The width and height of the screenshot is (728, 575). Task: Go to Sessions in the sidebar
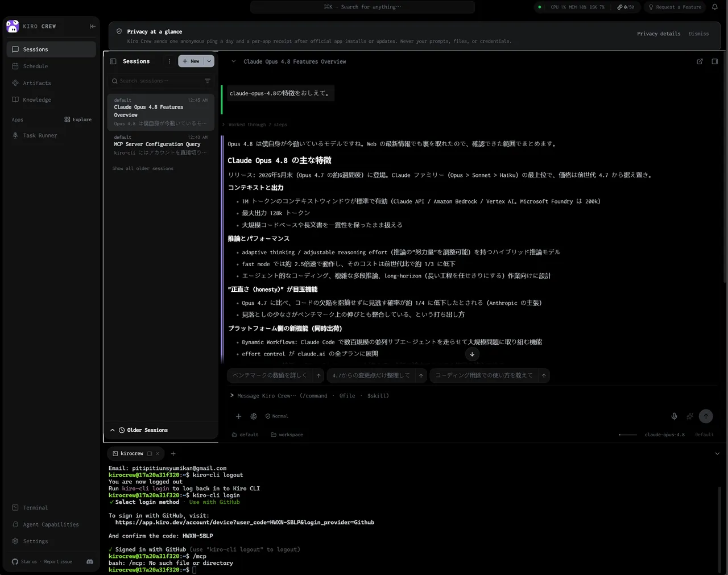point(51,49)
